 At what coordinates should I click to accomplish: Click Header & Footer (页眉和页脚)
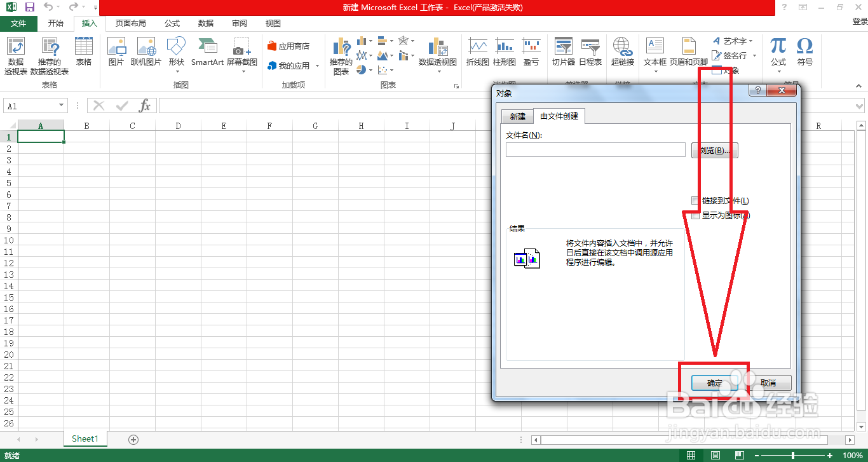[x=689, y=52]
